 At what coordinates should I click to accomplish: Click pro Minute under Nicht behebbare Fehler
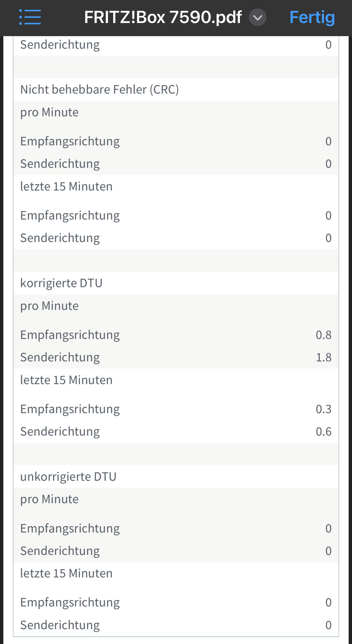click(x=49, y=112)
